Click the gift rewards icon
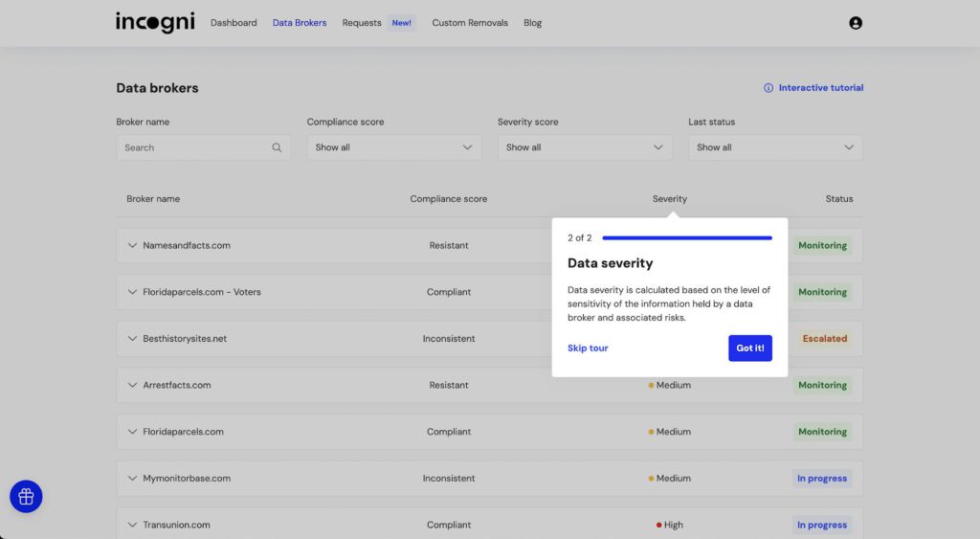 pos(26,496)
